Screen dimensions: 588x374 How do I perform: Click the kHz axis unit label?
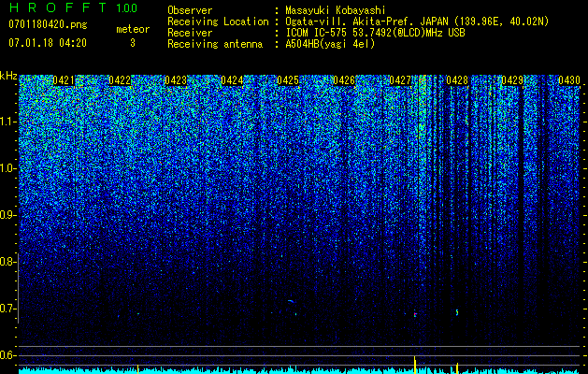coord(8,76)
